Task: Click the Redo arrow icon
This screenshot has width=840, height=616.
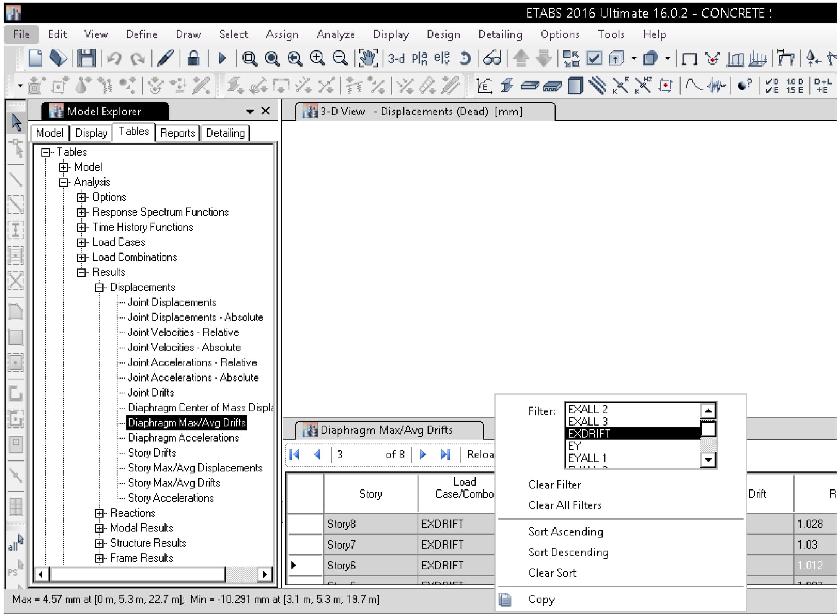Action: point(138,59)
